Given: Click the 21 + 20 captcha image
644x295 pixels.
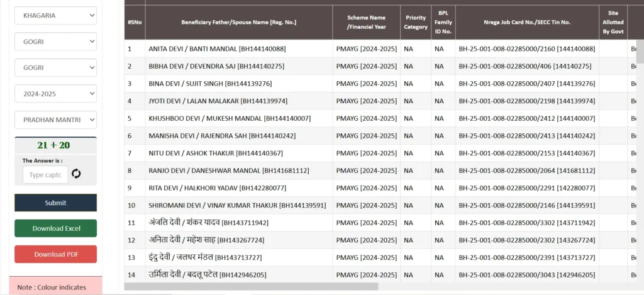Looking at the screenshot, I should tap(56, 145).
